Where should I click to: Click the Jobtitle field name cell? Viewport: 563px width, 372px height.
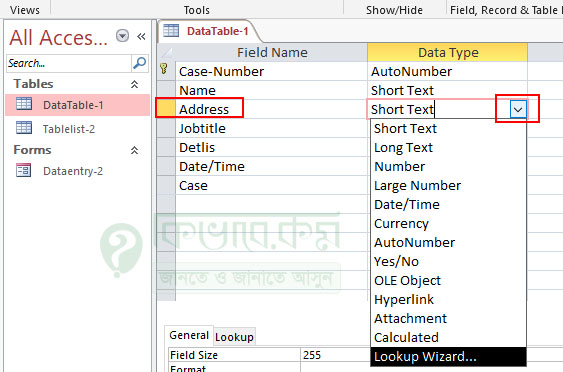pyautogui.click(x=271, y=128)
